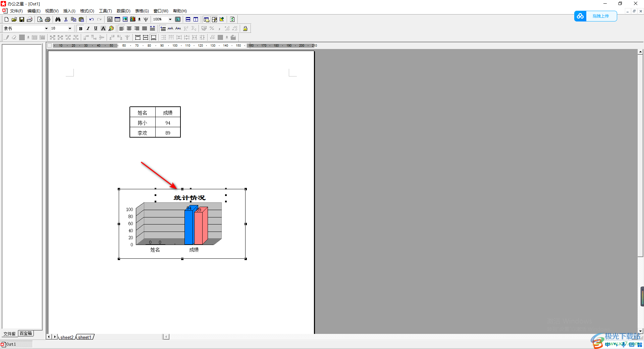
Task: Insert chart using the bar chart icon
Action: pyautogui.click(x=133, y=19)
